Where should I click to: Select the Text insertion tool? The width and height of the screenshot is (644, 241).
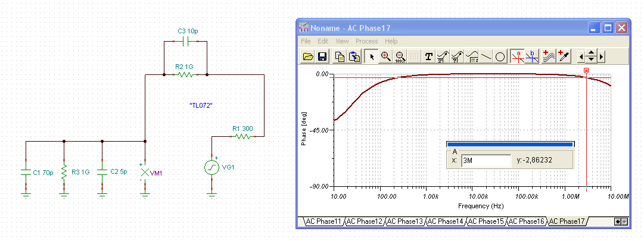point(428,57)
